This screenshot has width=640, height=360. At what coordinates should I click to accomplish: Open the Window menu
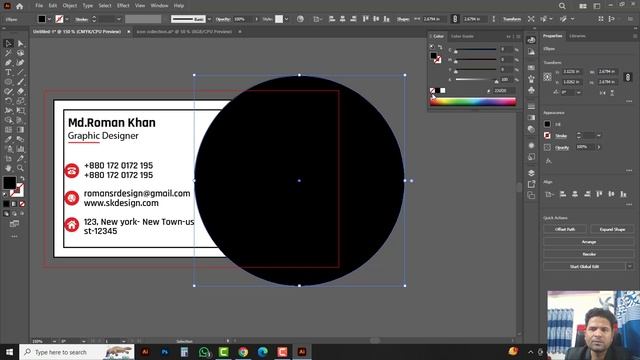point(159,6)
